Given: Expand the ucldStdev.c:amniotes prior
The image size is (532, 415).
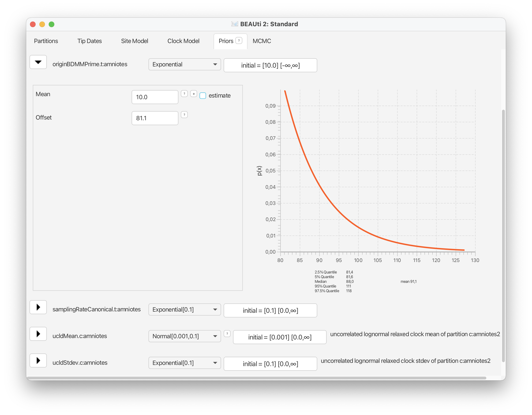Looking at the screenshot, I should click(38, 360).
